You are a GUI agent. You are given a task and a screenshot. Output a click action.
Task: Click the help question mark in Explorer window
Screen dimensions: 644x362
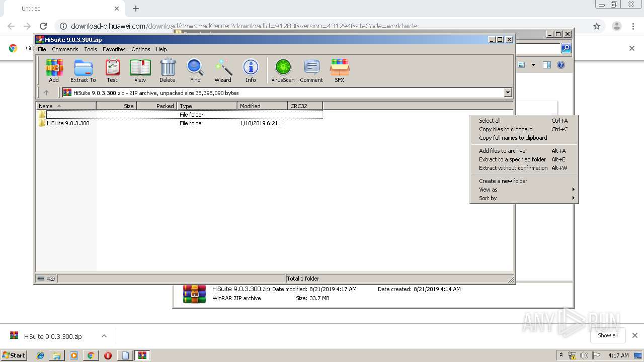[561, 65]
